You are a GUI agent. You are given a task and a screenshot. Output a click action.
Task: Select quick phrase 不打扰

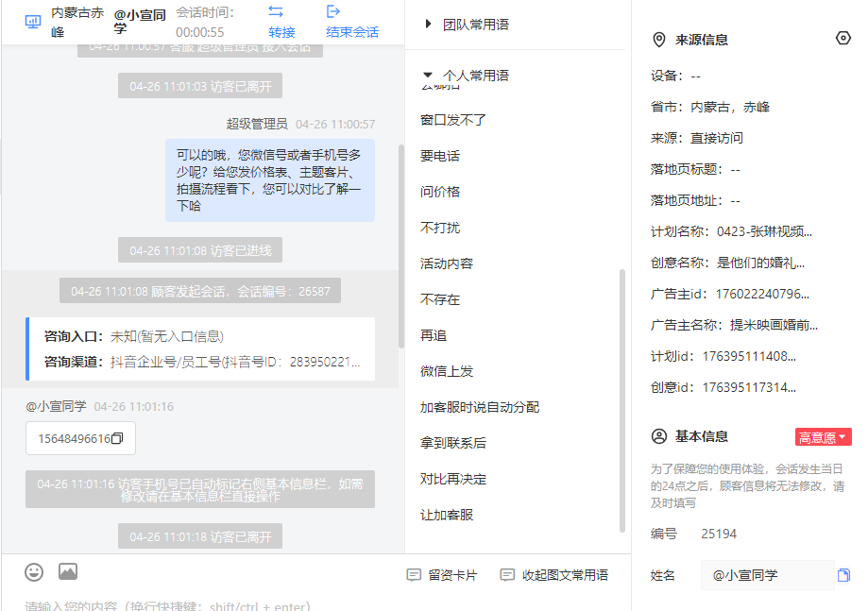(x=439, y=228)
